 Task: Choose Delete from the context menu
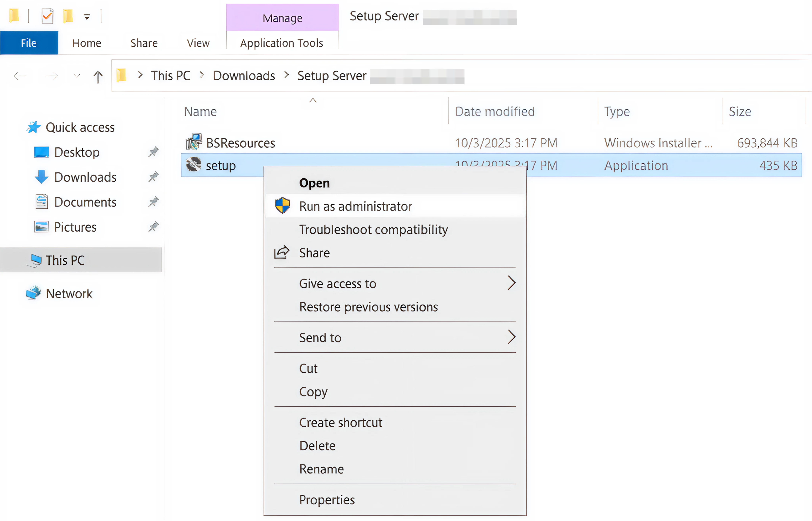[x=395, y=446]
